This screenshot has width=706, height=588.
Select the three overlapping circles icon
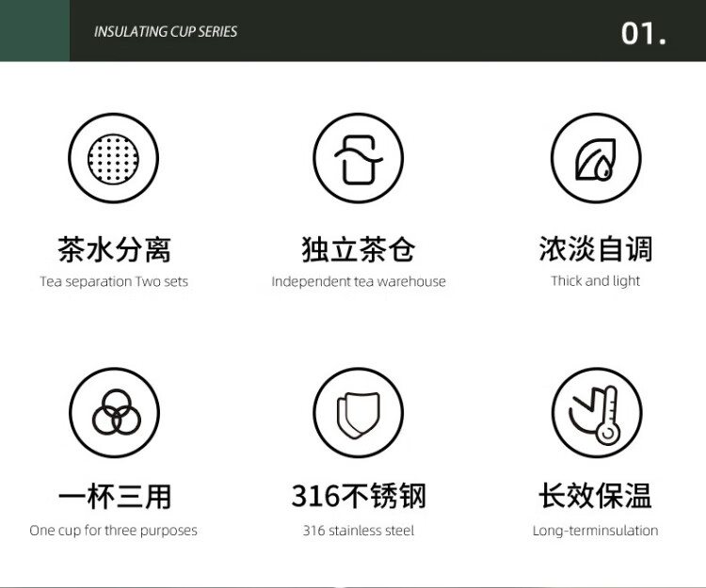pyautogui.click(x=114, y=412)
